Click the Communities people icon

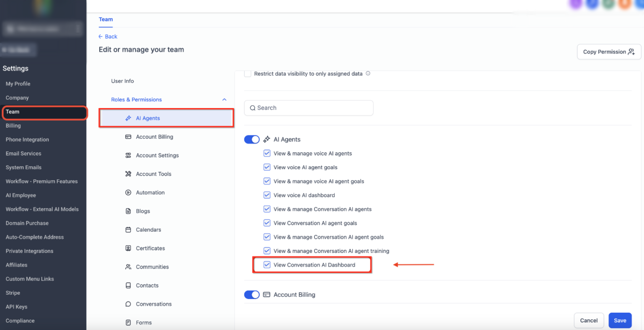128,267
